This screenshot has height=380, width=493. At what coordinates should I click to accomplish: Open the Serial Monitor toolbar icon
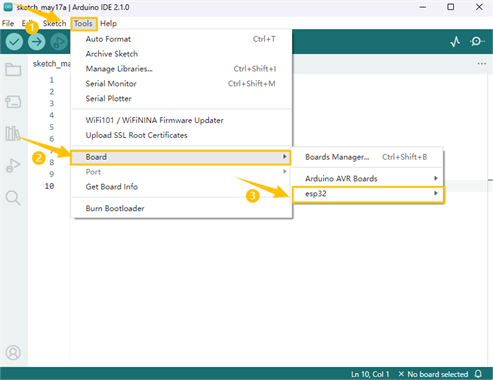point(477,42)
